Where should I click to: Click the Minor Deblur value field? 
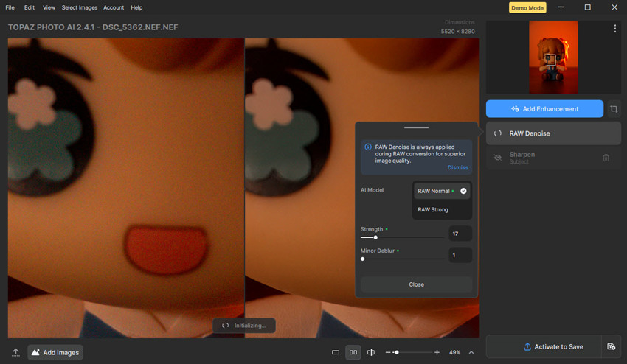460,256
